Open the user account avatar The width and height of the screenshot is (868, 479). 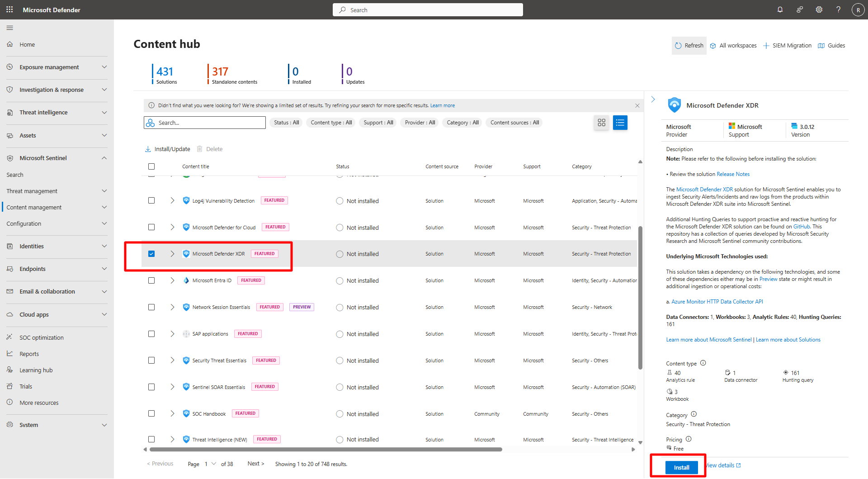coord(858,9)
